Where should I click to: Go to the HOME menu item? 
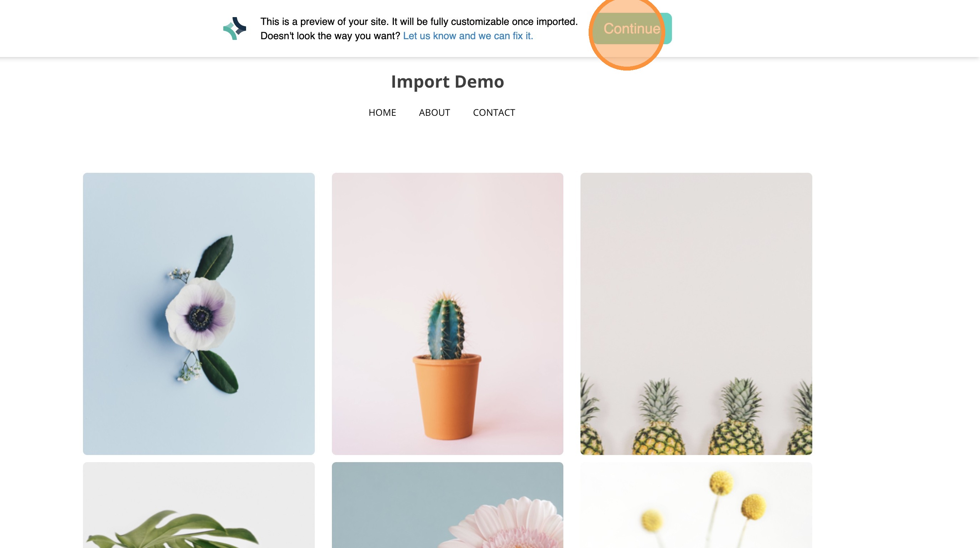tap(382, 113)
